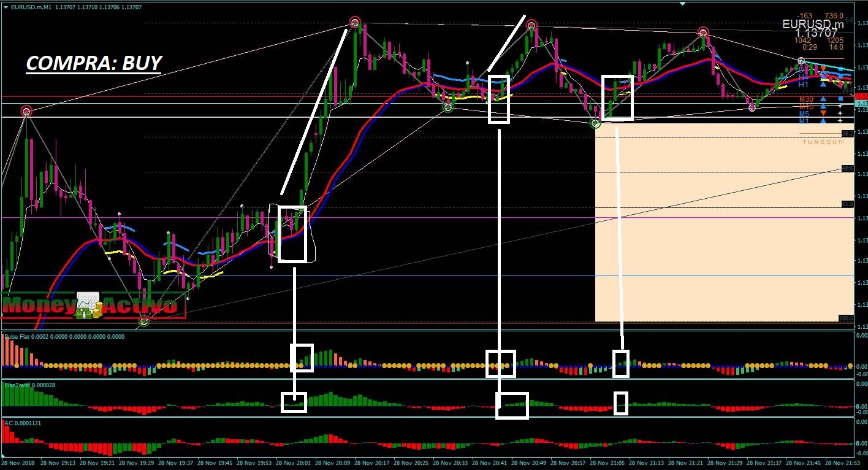The height and width of the screenshot is (470, 868).
Task: Click the large 1.13707 price readout
Action: point(817,33)
